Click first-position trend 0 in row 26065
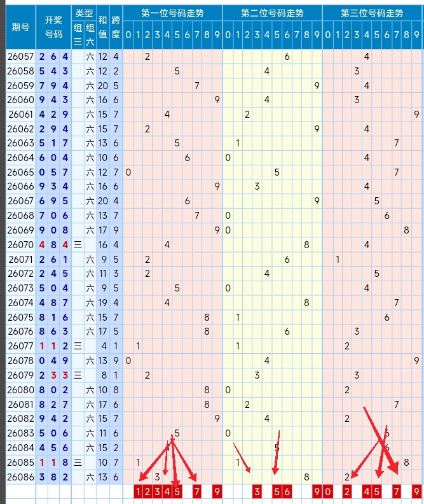The image size is (424, 504). [128, 172]
